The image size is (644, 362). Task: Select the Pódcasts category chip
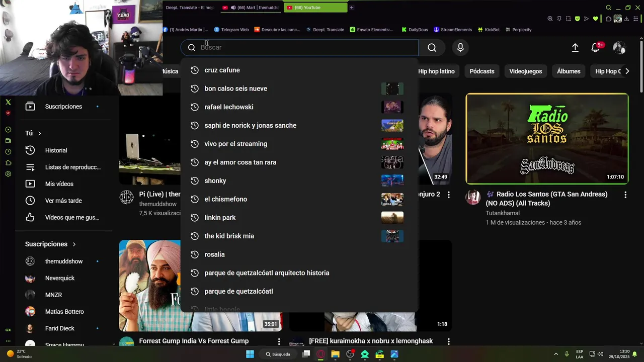coord(482,71)
